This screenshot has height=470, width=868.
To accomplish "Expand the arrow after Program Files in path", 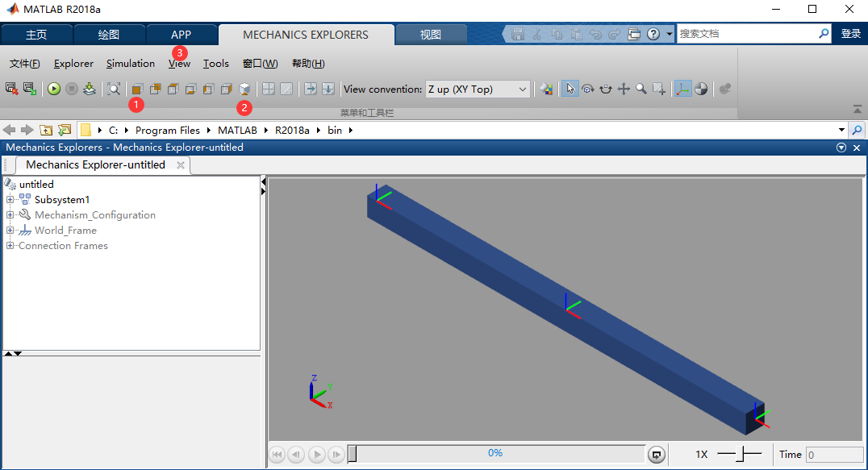I will click(209, 130).
